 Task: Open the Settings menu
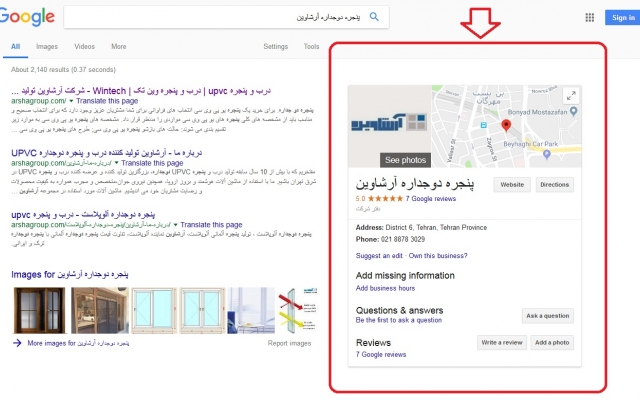point(276,47)
